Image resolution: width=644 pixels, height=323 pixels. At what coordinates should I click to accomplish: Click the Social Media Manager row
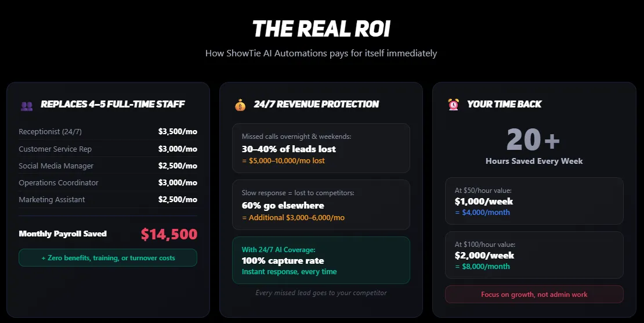pos(108,166)
